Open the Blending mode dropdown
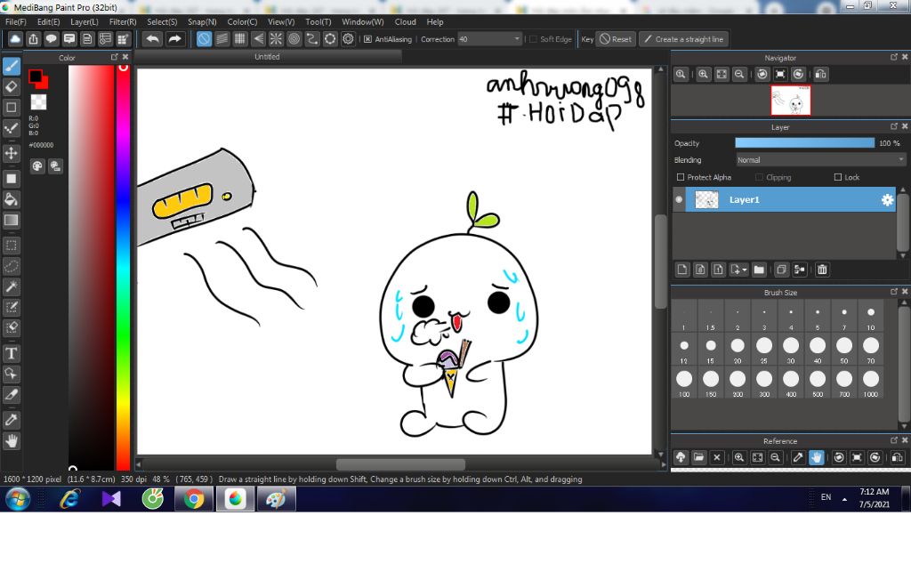 820,160
